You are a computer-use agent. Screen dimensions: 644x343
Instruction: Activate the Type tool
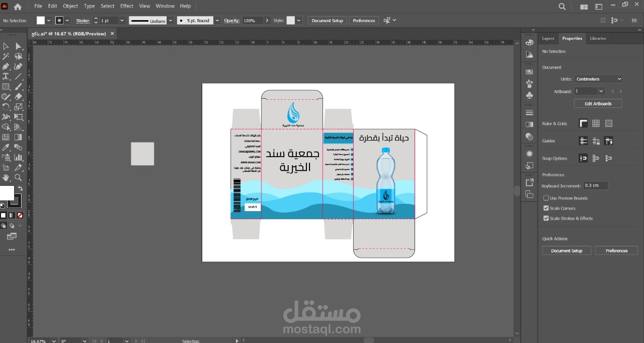[6, 77]
